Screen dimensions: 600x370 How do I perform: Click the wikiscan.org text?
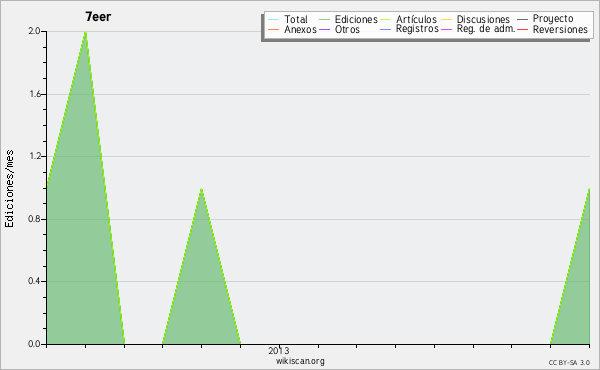coord(300,361)
